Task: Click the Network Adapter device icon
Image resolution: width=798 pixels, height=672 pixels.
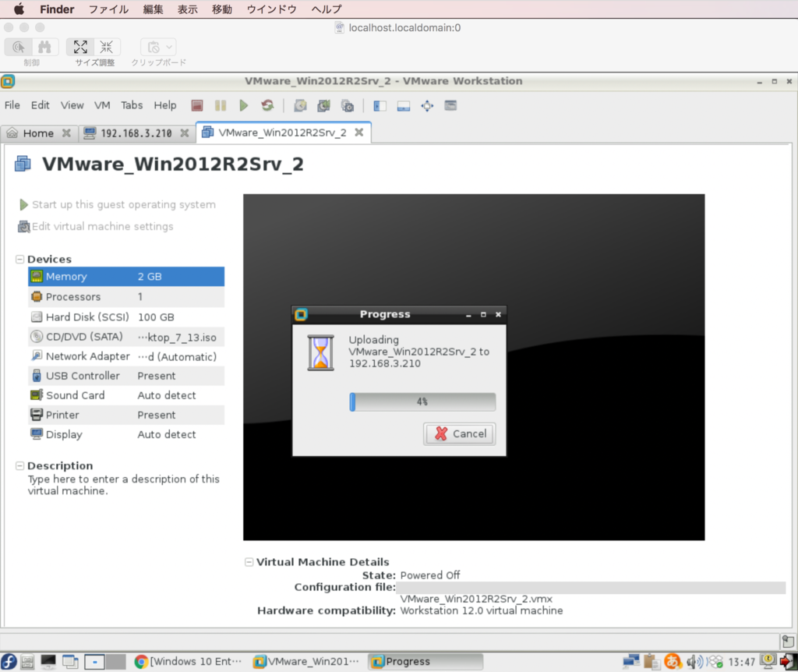Action: tap(37, 355)
